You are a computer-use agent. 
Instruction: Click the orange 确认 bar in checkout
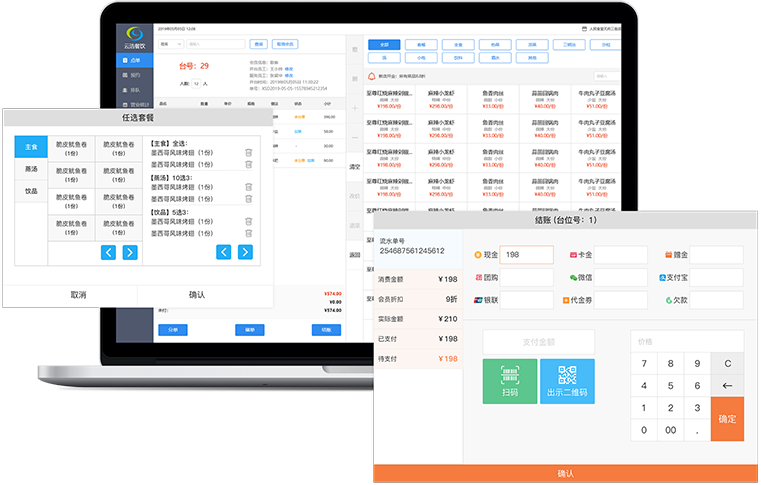click(566, 474)
